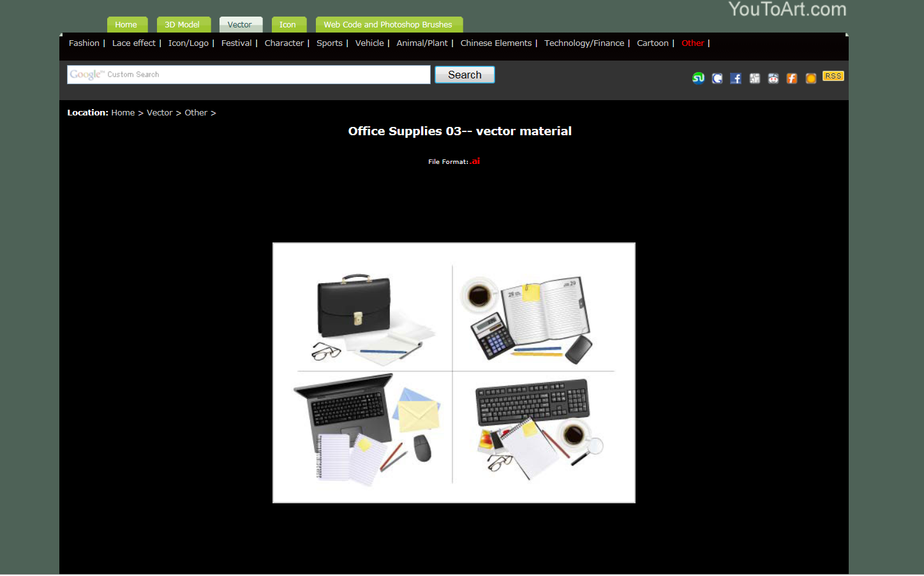The height and width of the screenshot is (576, 924).
Task: Switch to the 3D Model tab
Action: coord(184,24)
